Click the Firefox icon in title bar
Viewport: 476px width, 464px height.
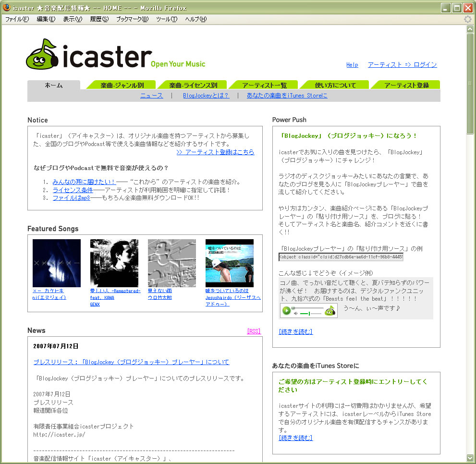tap(6, 8)
